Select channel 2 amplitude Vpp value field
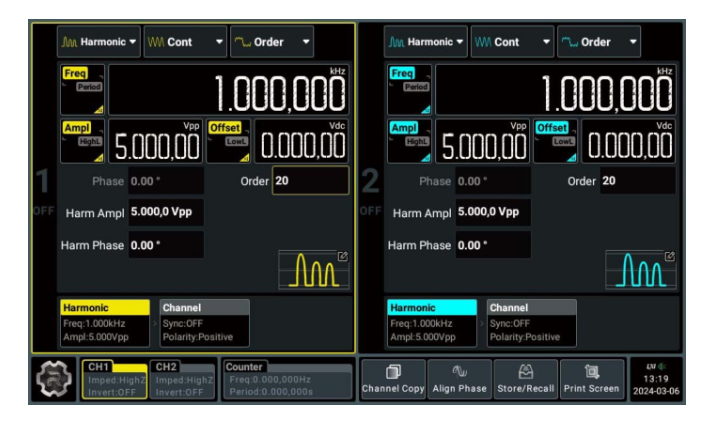The image size is (713, 428). click(x=482, y=141)
